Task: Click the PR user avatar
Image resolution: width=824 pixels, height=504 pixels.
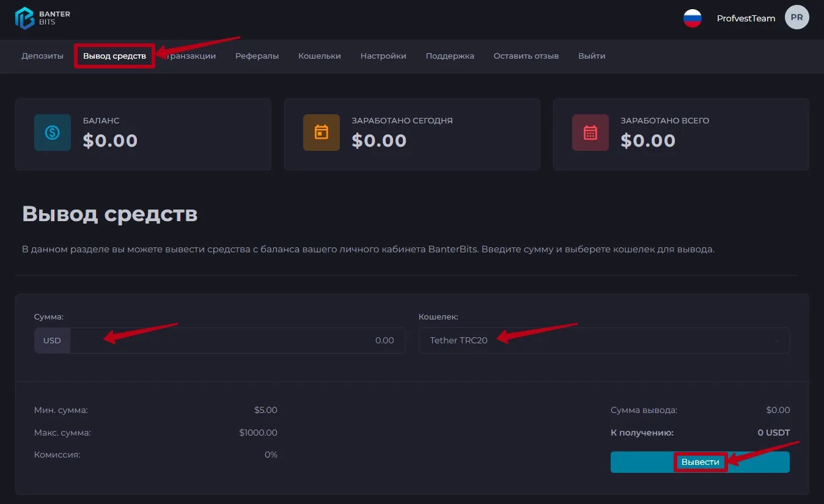Action: (x=796, y=18)
